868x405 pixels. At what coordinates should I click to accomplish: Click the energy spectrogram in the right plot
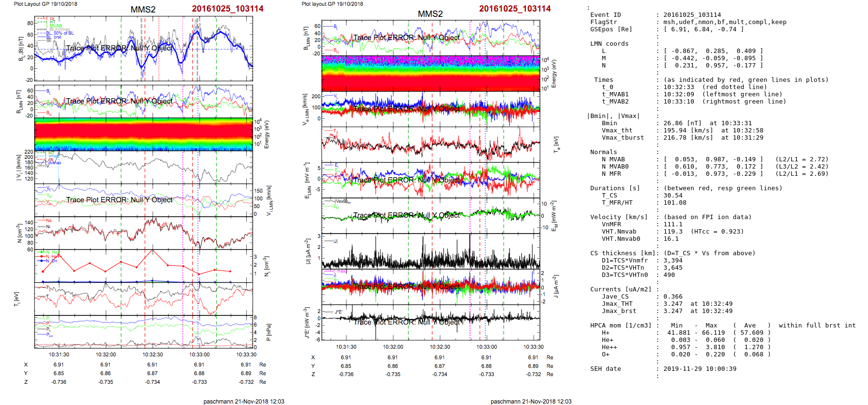coord(431,73)
